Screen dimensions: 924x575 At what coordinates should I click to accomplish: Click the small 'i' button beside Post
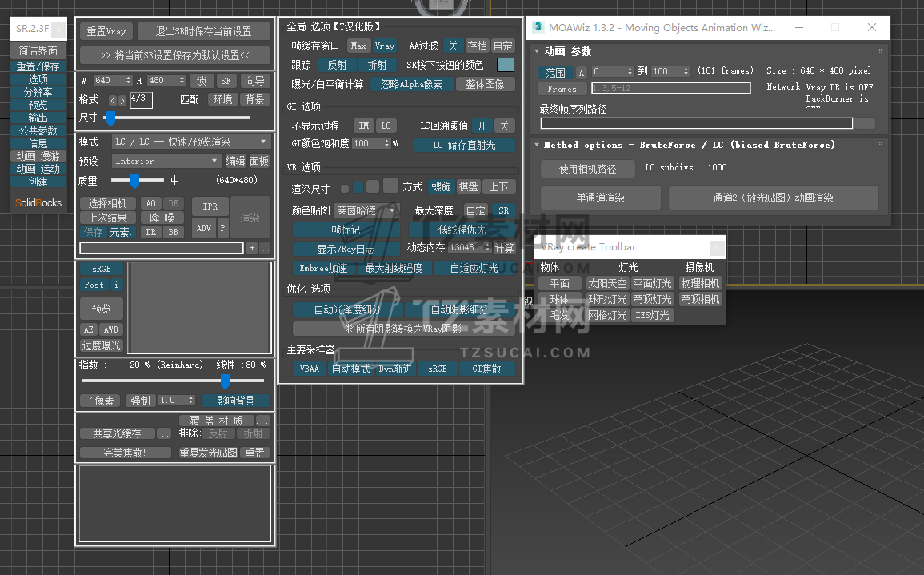coord(116,285)
